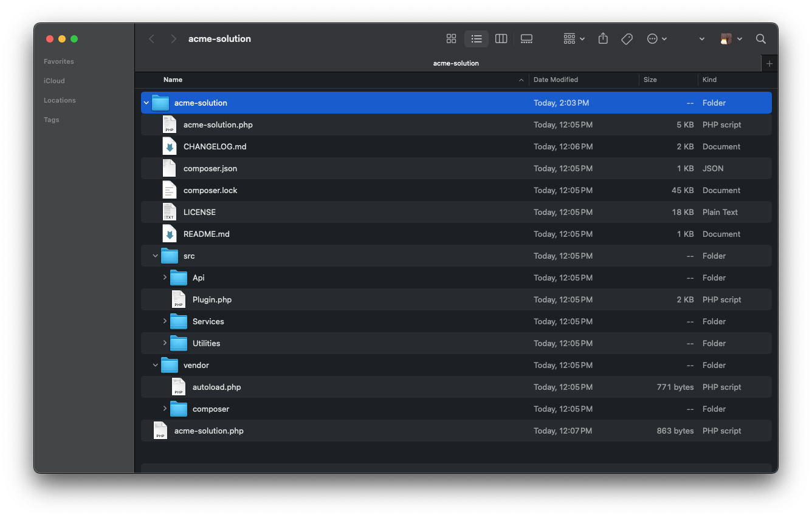The width and height of the screenshot is (812, 518).
Task: Switch to icon grid view
Action: pyautogui.click(x=451, y=38)
